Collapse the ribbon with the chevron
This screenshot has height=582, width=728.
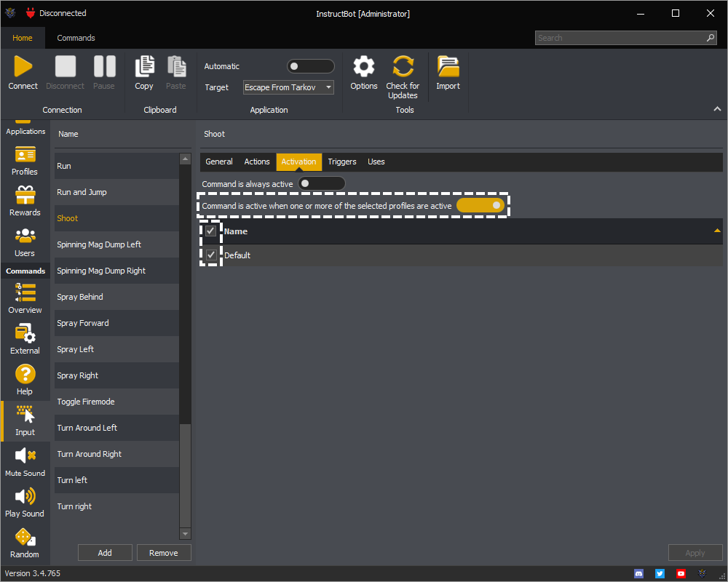(x=717, y=108)
